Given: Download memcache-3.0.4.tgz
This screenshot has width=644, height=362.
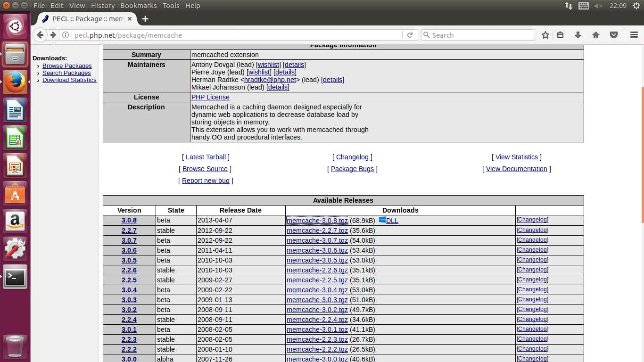Looking at the screenshot, I should point(317,290).
